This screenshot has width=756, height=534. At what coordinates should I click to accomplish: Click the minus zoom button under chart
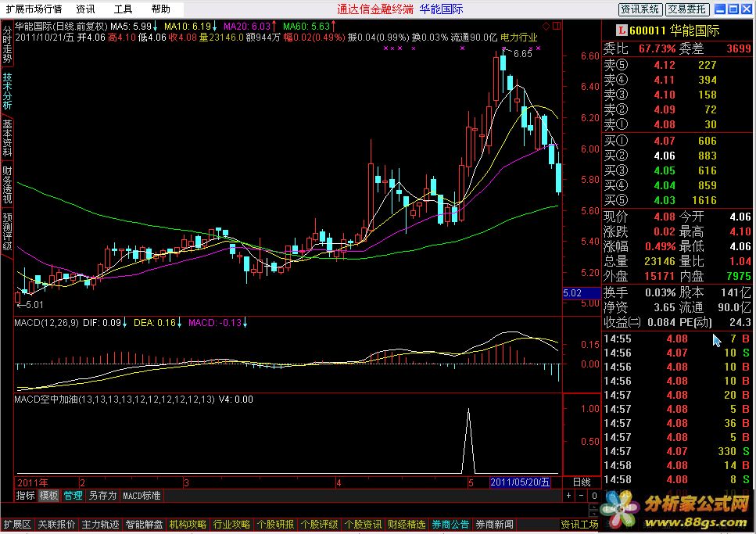pos(582,496)
